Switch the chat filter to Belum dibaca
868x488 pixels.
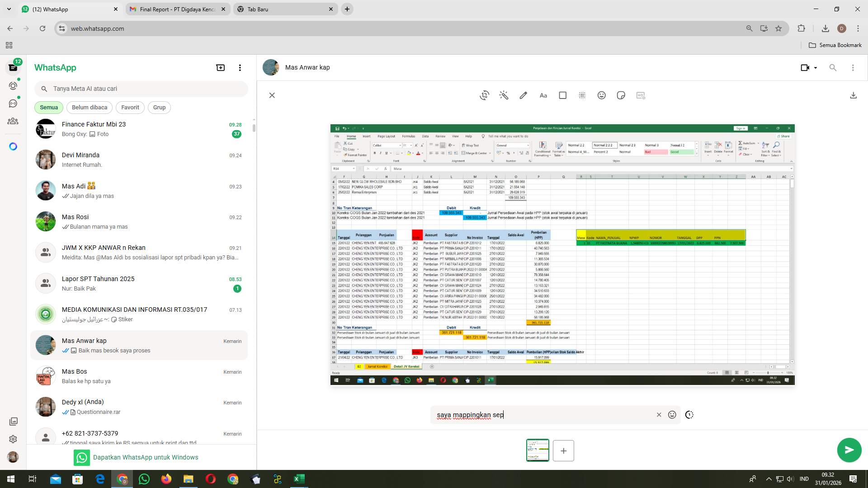pos(89,107)
